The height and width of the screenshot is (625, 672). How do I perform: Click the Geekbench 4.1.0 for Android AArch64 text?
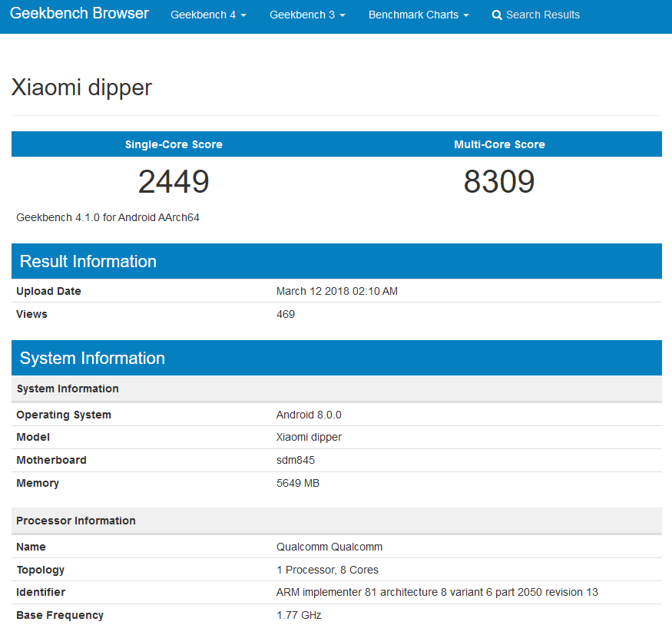(x=108, y=217)
